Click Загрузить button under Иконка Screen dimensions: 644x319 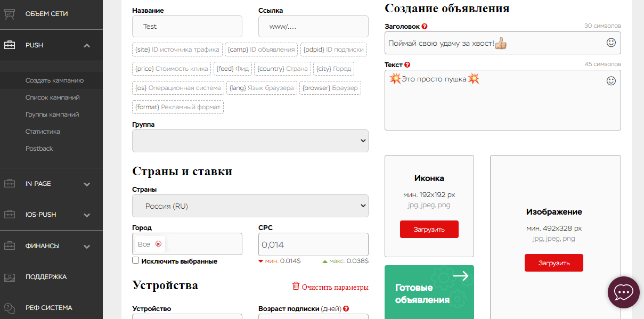(429, 229)
